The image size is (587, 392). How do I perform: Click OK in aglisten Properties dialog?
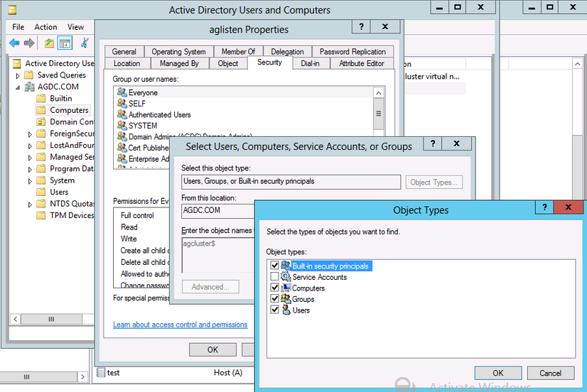pyautogui.click(x=212, y=349)
